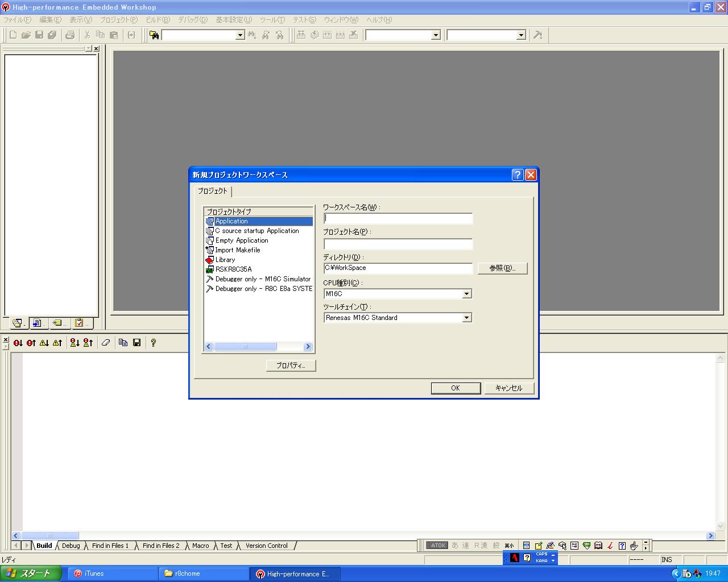This screenshot has height=582, width=728.
Task: Click the red letter i icon in ATOK bar
Action: point(610,546)
